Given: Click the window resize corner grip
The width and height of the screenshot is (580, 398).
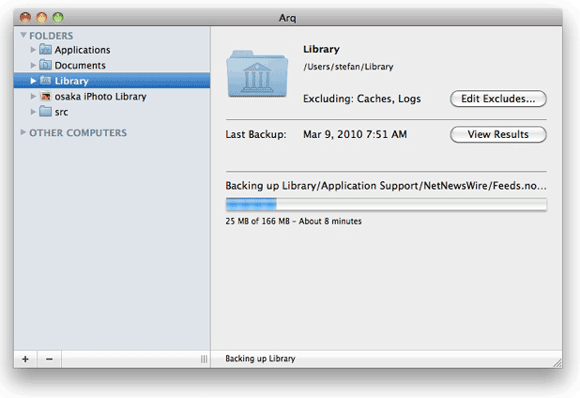Looking at the screenshot, I should tap(557, 363).
